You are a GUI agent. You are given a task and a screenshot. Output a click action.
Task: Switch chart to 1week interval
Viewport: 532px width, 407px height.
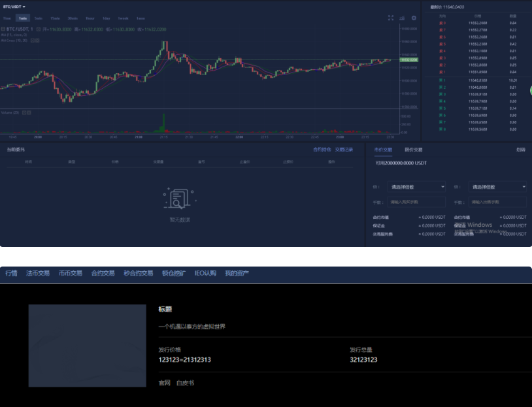(123, 18)
